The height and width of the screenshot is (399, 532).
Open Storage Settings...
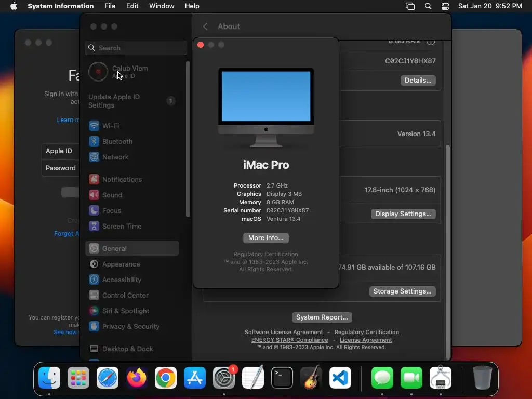tap(403, 291)
